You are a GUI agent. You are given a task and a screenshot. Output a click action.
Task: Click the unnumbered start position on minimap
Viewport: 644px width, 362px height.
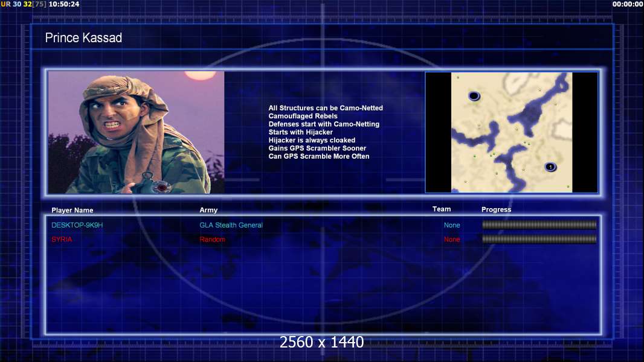[474, 96]
